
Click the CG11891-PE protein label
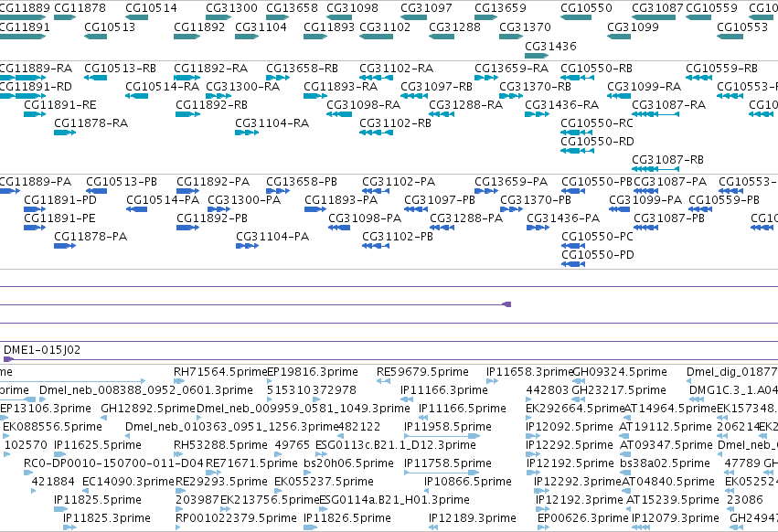point(59,218)
